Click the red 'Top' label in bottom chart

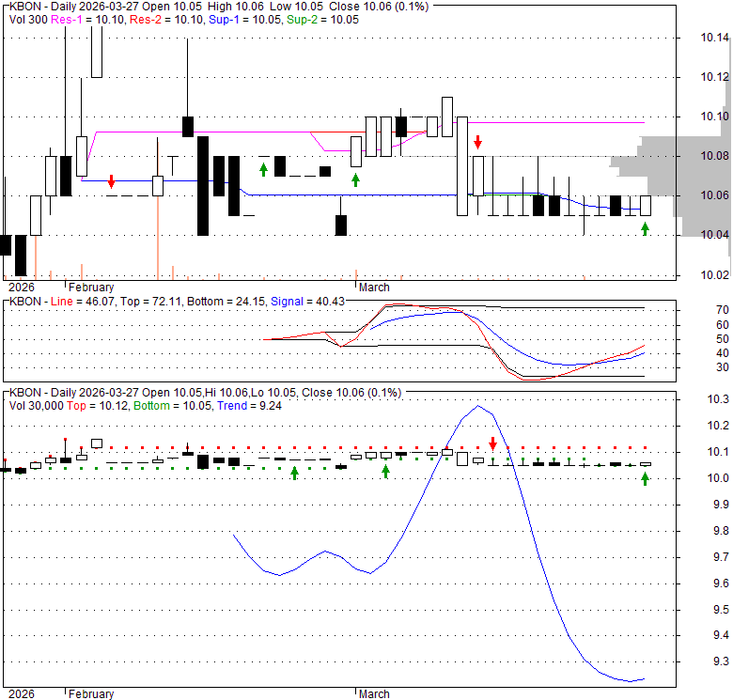76,406
